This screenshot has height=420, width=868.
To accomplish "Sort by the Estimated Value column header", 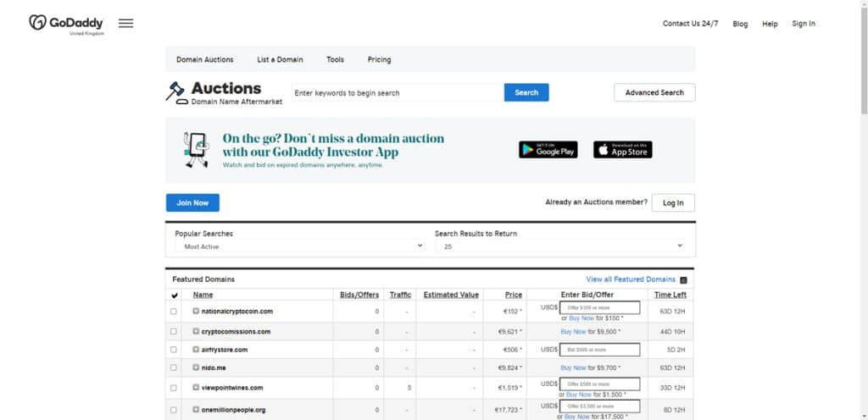I will point(451,296).
